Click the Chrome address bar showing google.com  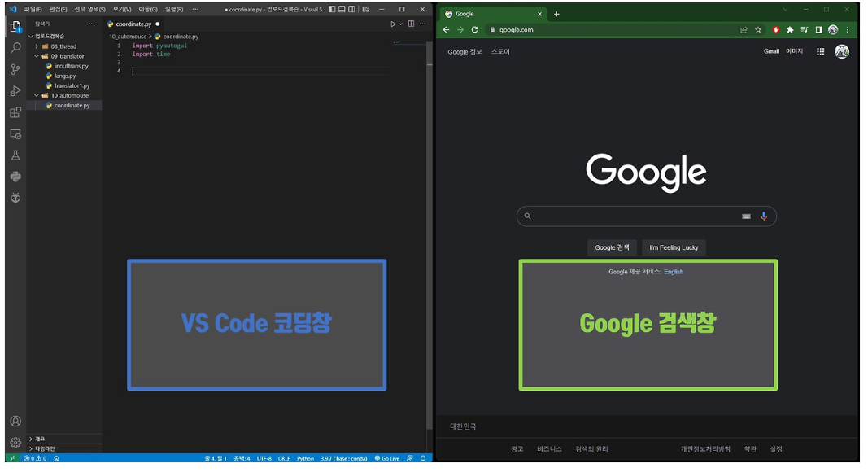(x=611, y=30)
